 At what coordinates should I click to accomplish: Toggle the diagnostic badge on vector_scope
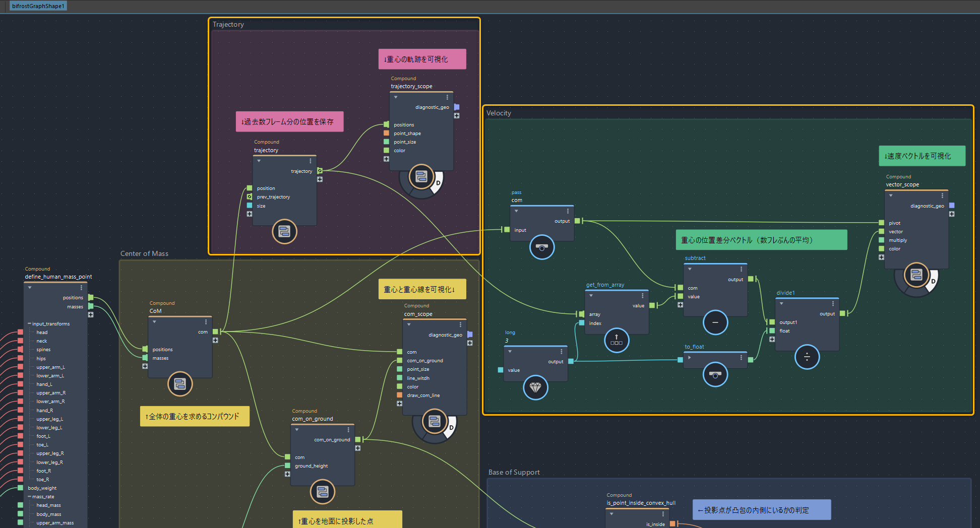[933, 281]
